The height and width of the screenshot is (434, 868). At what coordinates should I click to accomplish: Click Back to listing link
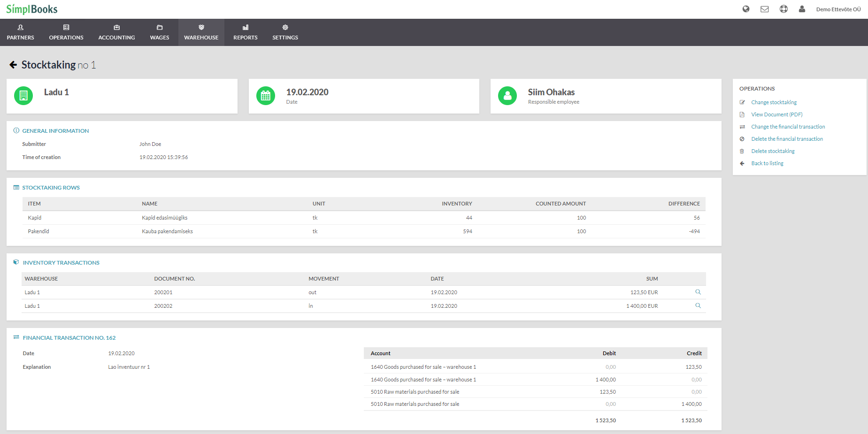(768, 163)
